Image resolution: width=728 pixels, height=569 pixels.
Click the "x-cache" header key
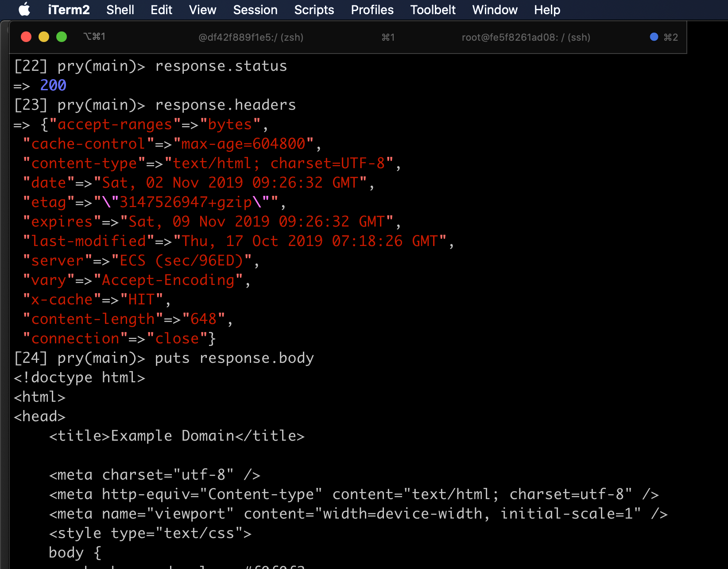[62, 300]
